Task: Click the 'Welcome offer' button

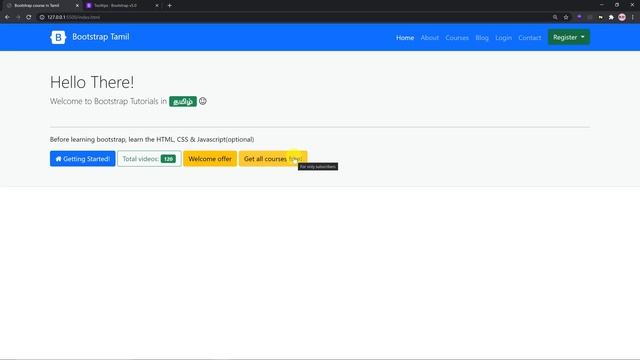Action: [x=210, y=159]
